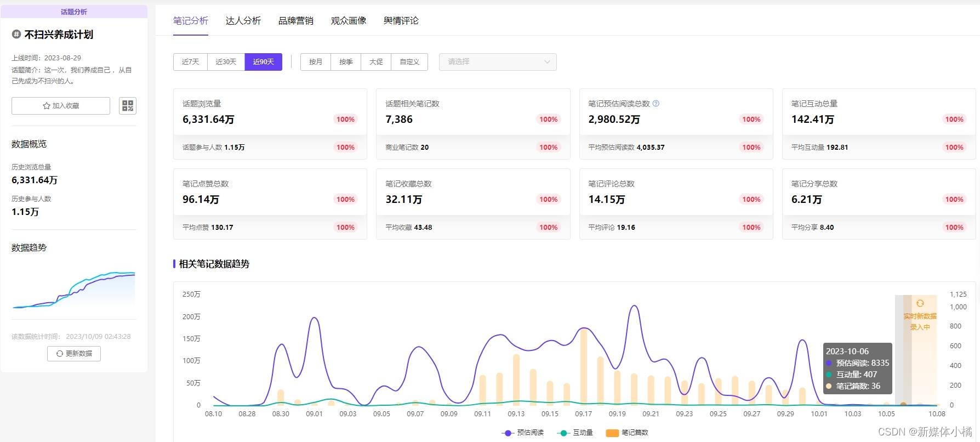Open the 观众画像 tab

pyautogui.click(x=349, y=21)
